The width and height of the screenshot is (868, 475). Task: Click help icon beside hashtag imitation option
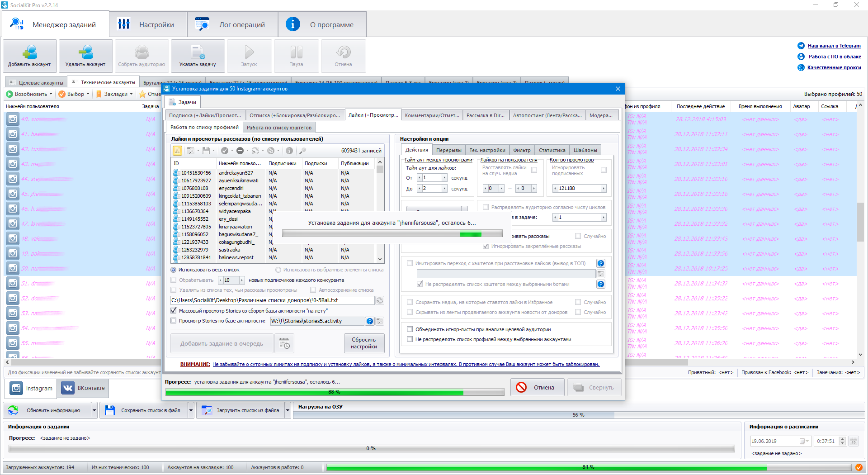(601, 263)
